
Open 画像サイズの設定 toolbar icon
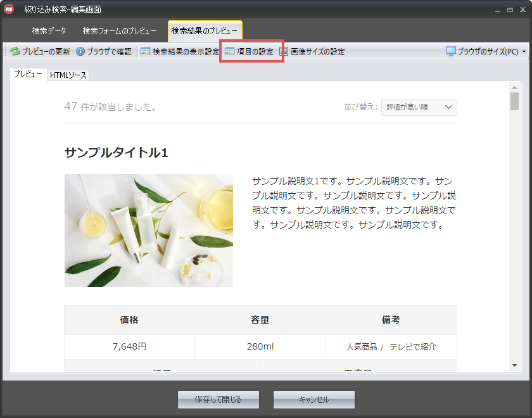click(x=284, y=52)
